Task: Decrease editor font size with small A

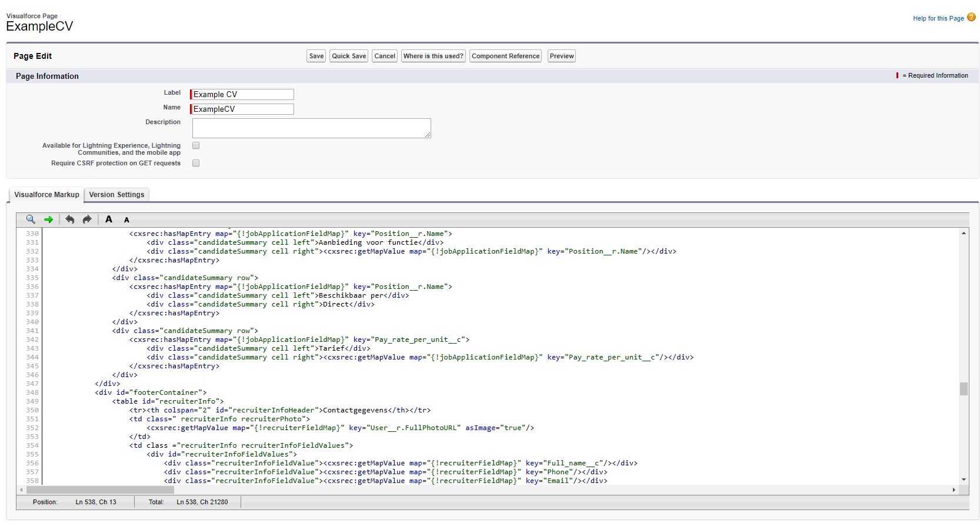Action: click(126, 220)
